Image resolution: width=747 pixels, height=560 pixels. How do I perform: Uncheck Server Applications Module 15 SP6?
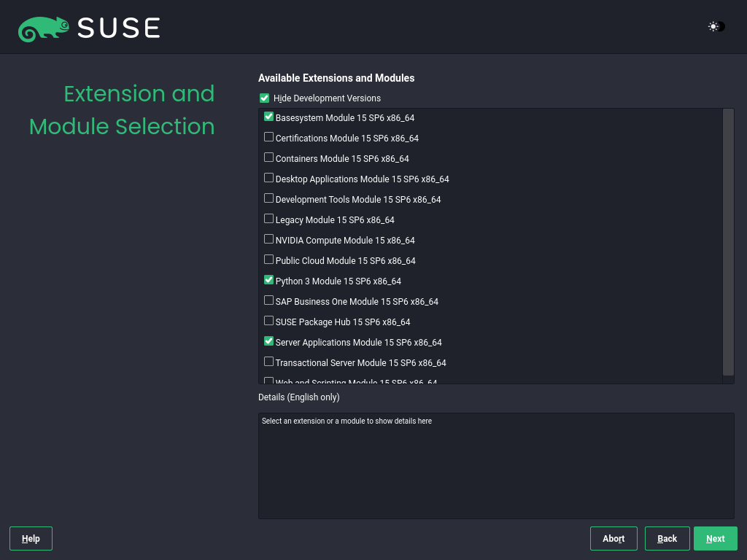(269, 341)
